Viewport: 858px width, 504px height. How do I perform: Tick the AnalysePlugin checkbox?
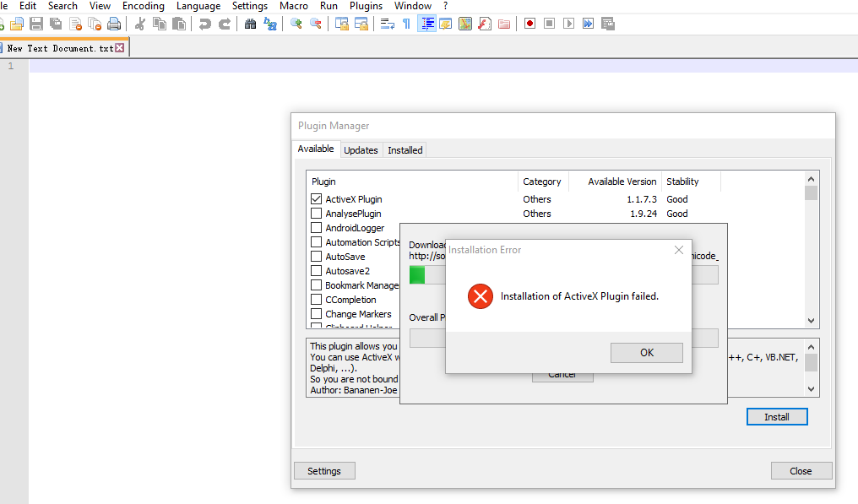[x=317, y=213]
